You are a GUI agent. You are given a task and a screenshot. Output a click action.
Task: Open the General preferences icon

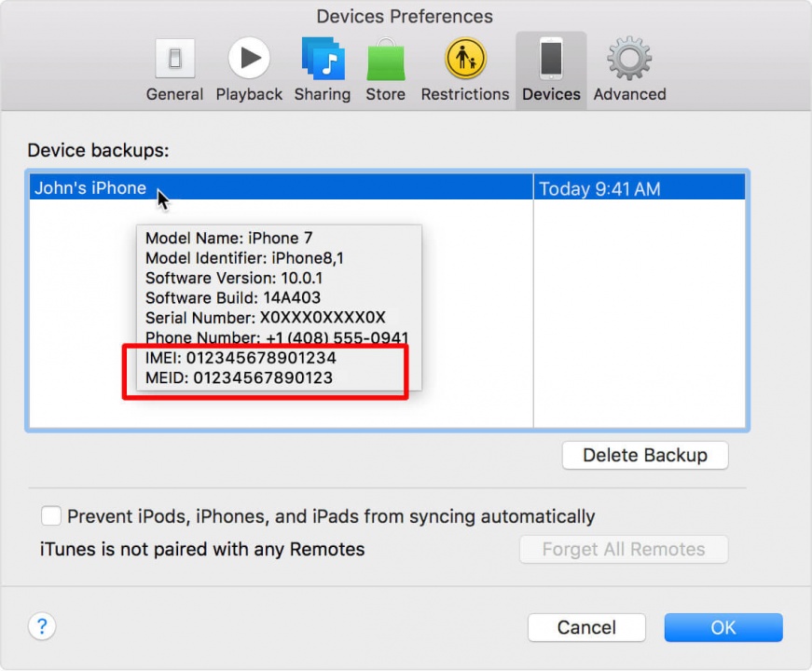click(x=175, y=58)
